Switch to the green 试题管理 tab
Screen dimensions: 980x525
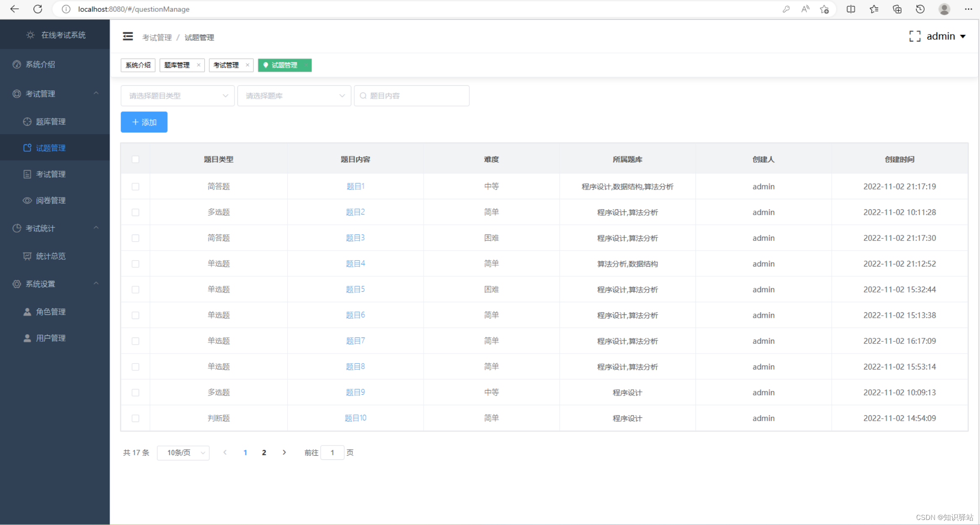(285, 65)
